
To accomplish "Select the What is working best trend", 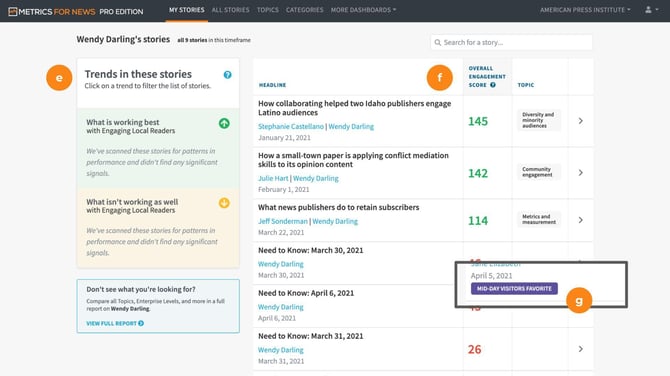I will (158, 148).
